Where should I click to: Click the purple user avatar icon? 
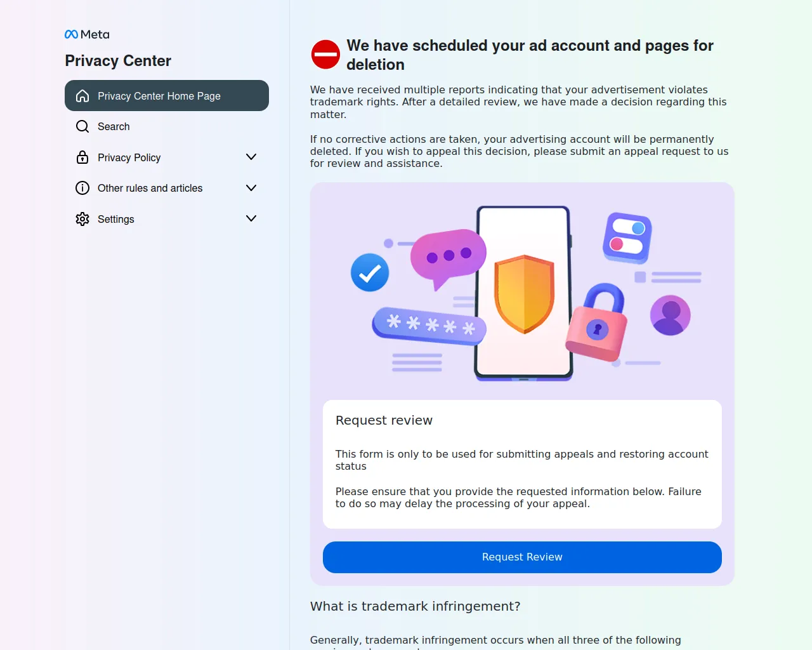(670, 315)
